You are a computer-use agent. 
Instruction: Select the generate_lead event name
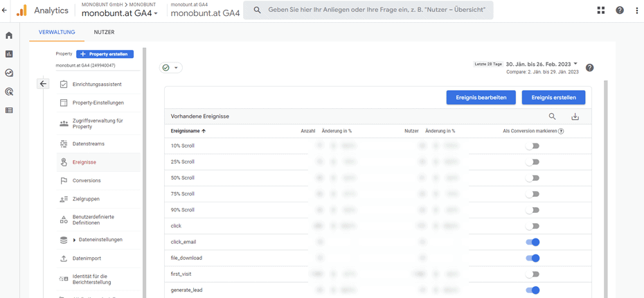[186, 290]
